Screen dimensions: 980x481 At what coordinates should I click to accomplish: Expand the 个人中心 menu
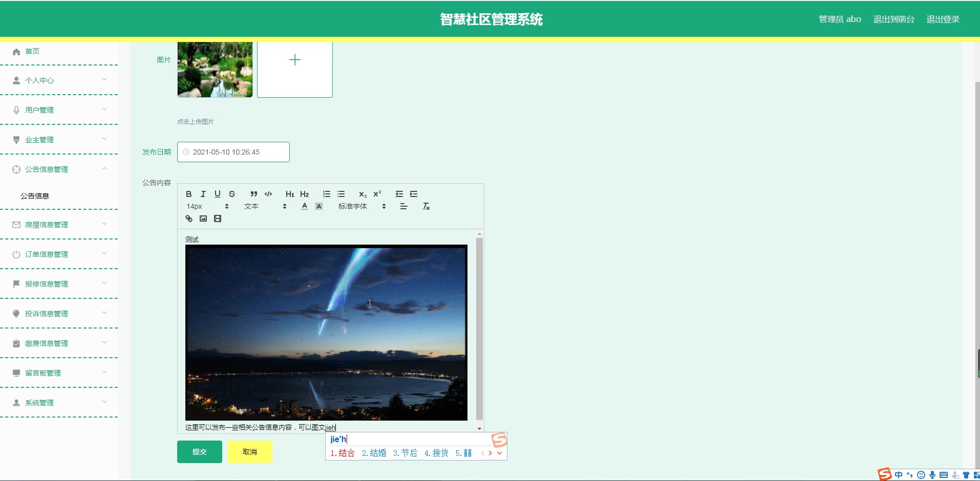click(59, 80)
